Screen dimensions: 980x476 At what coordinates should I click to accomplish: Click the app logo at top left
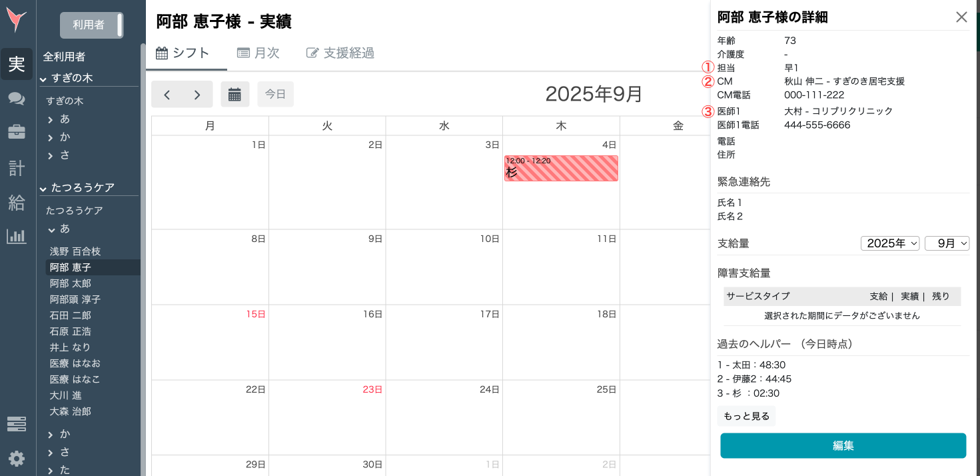(x=16, y=20)
